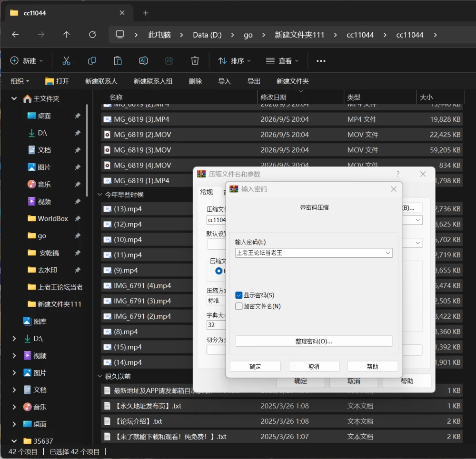This screenshot has width=476, height=459.
Task: Enable the 加密文件名(N) checkbox
Action: point(239,306)
